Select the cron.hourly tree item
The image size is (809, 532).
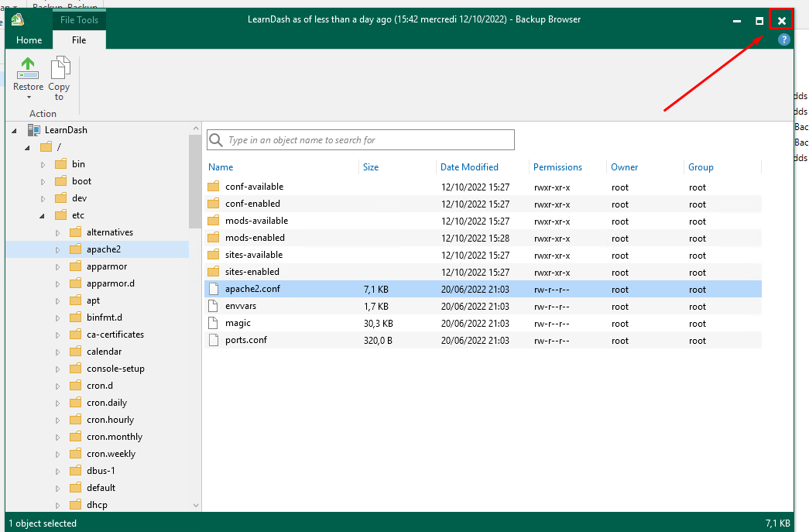pos(111,420)
